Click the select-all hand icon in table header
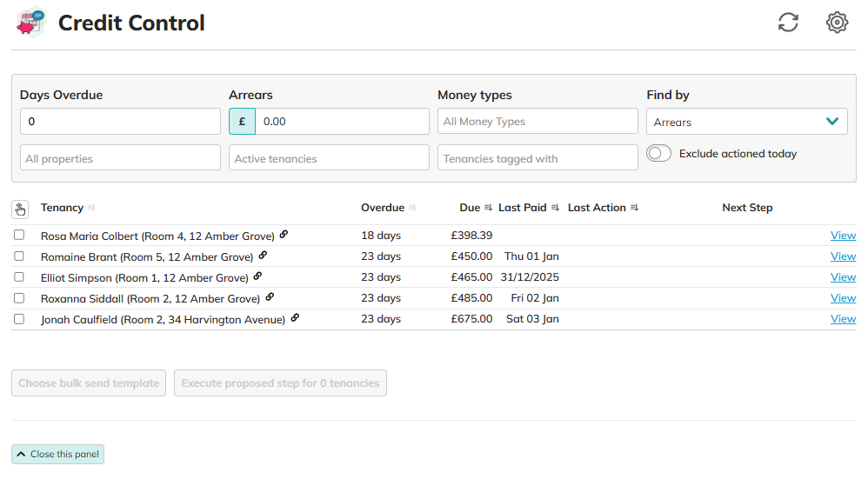 [x=20, y=209]
